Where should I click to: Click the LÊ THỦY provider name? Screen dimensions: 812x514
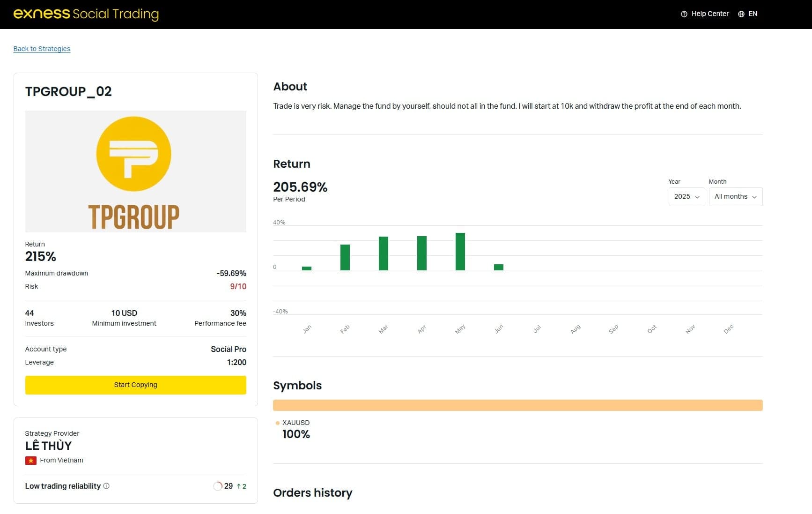click(x=48, y=446)
